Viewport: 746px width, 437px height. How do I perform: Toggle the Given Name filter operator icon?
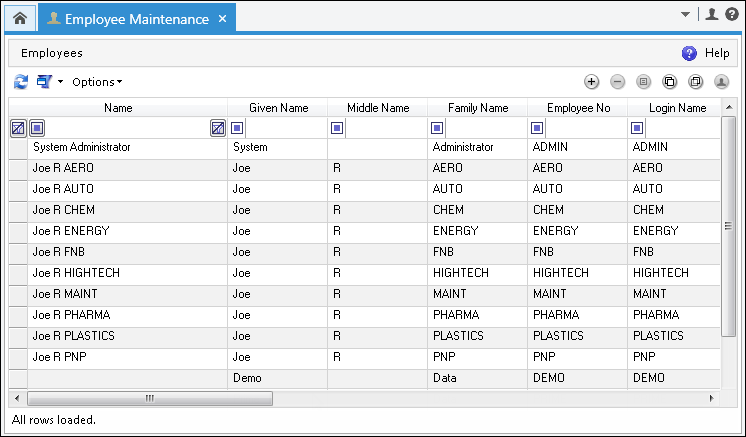tap(237, 128)
